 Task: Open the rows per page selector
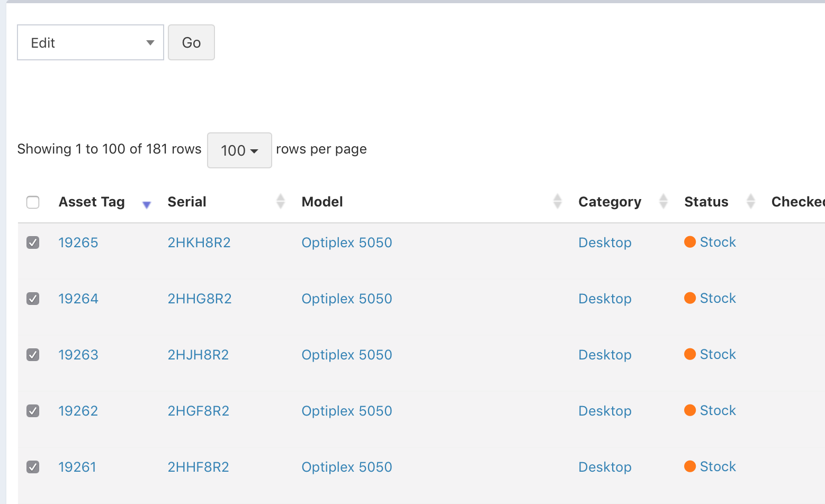coord(239,150)
